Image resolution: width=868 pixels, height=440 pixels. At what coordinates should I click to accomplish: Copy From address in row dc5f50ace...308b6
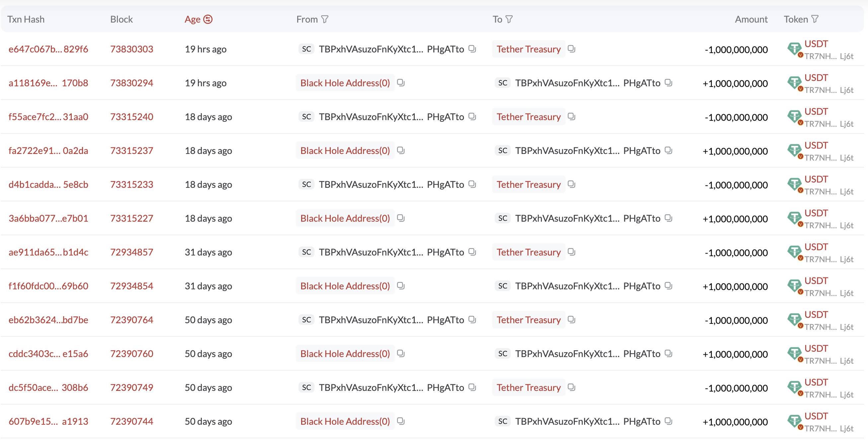(x=473, y=387)
